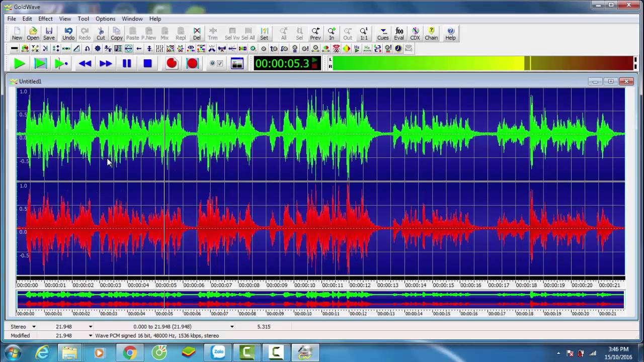The height and width of the screenshot is (362, 644).
Task: Expand the length format dropdown next to Modified
Action: [91, 335]
